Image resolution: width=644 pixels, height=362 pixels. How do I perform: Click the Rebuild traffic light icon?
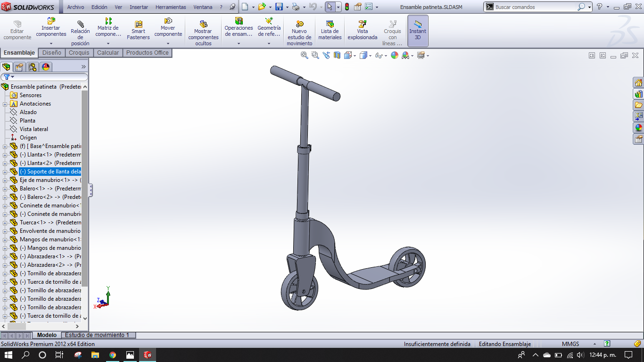[347, 7]
